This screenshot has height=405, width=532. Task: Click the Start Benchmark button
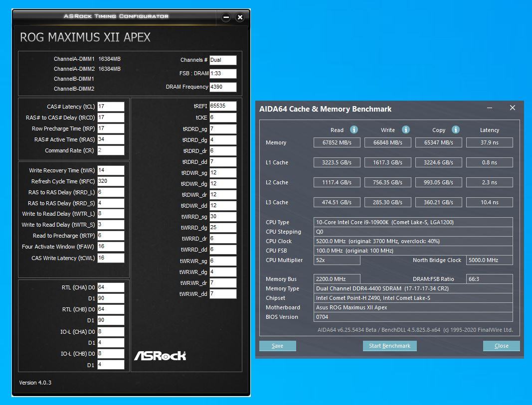[389, 346]
